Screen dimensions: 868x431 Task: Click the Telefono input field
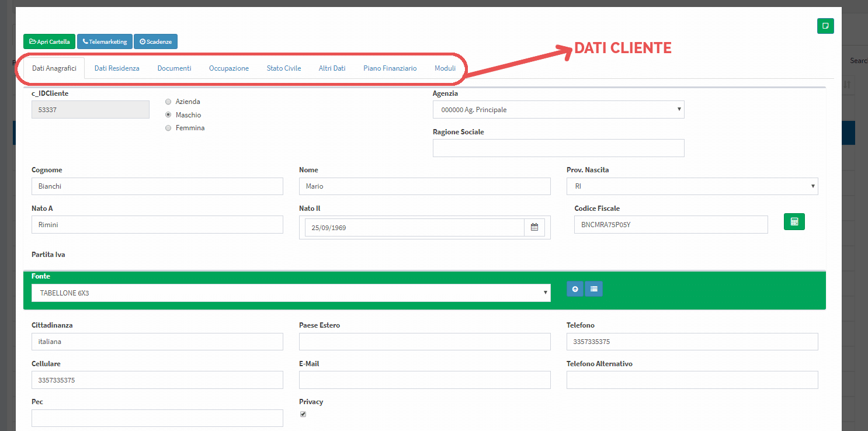point(692,342)
